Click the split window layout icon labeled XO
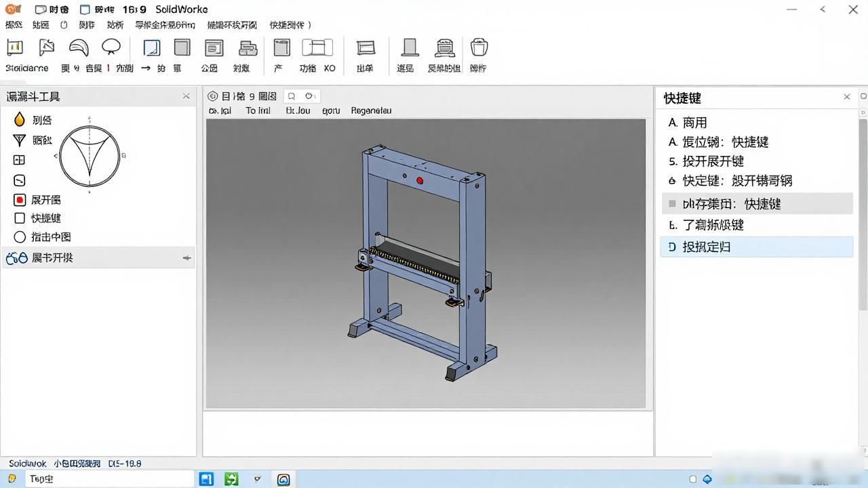Viewport: 868px width, 488px height. (x=317, y=47)
